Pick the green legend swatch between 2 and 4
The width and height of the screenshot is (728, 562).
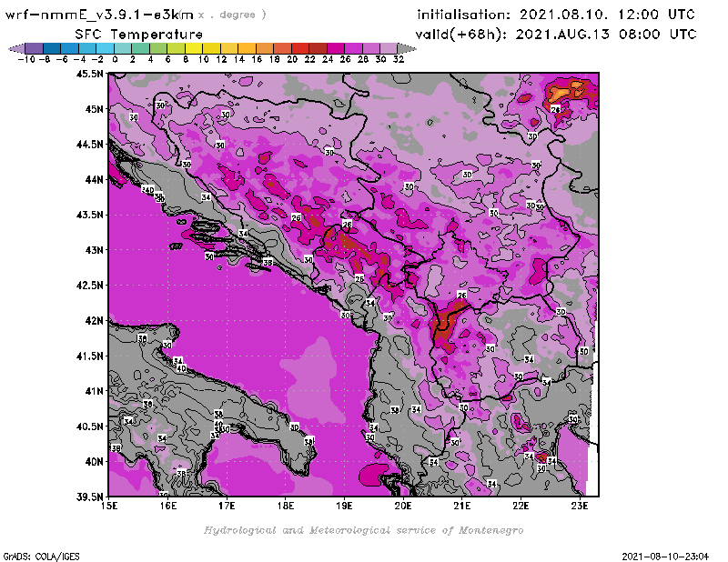[140, 48]
